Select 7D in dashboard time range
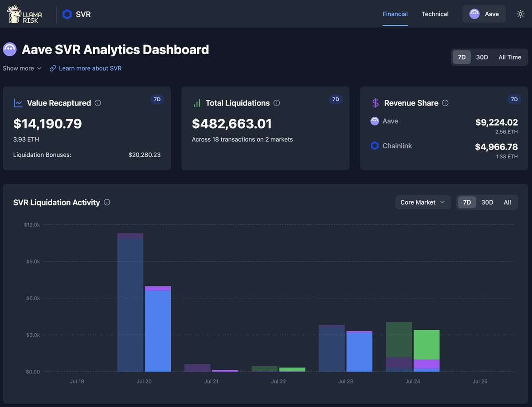Screen dimensions: 532x407 click(462, 57)
